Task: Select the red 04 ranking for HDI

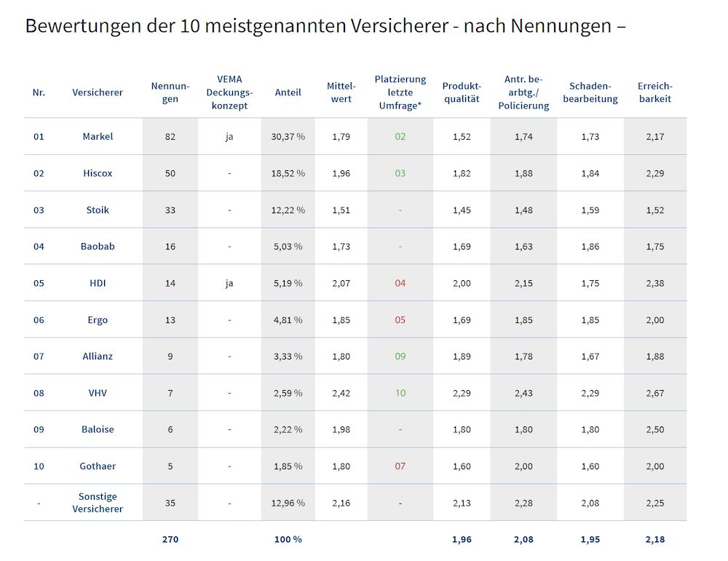Action: 400,283
